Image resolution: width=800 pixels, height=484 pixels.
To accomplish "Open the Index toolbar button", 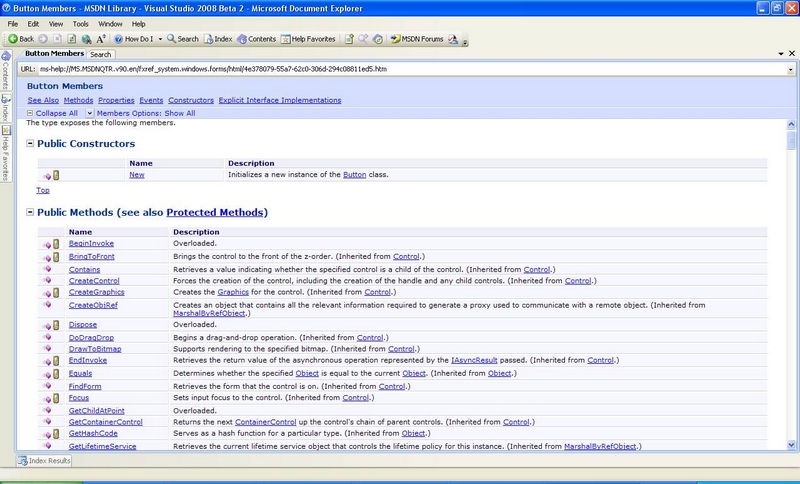I will pos(216,39).
